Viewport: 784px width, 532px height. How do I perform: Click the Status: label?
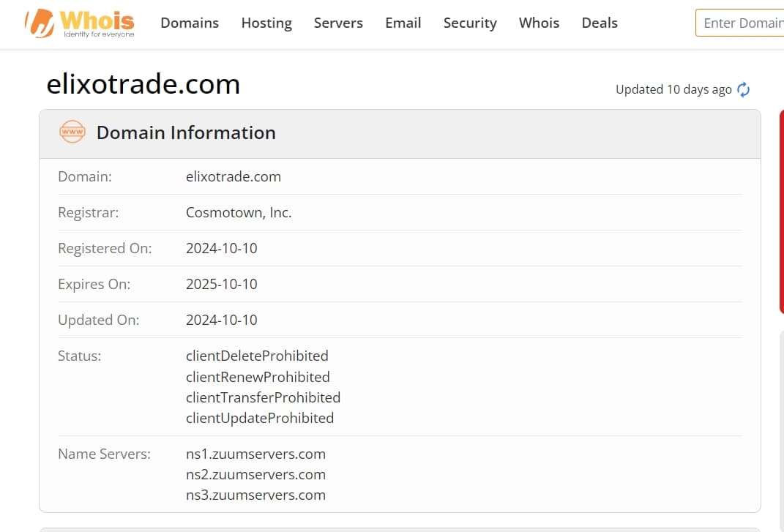pyautogui.click(x=80, y=356)
